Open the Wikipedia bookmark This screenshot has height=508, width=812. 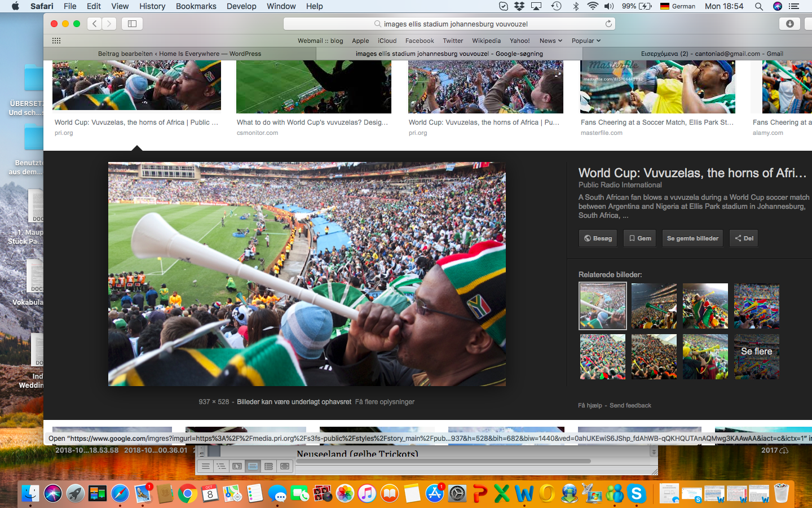(x=486, y=41)
